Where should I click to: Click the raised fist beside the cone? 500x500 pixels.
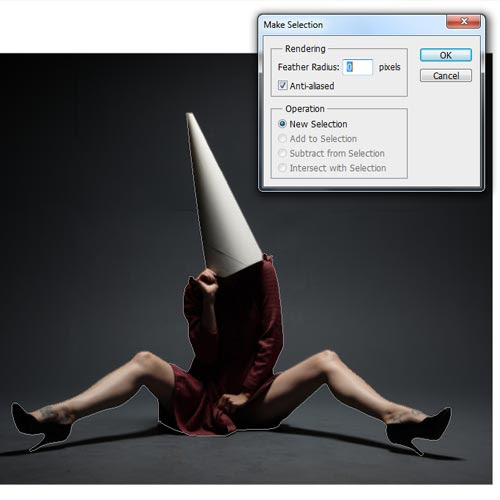pyautogui.click(x=207, y=282)
